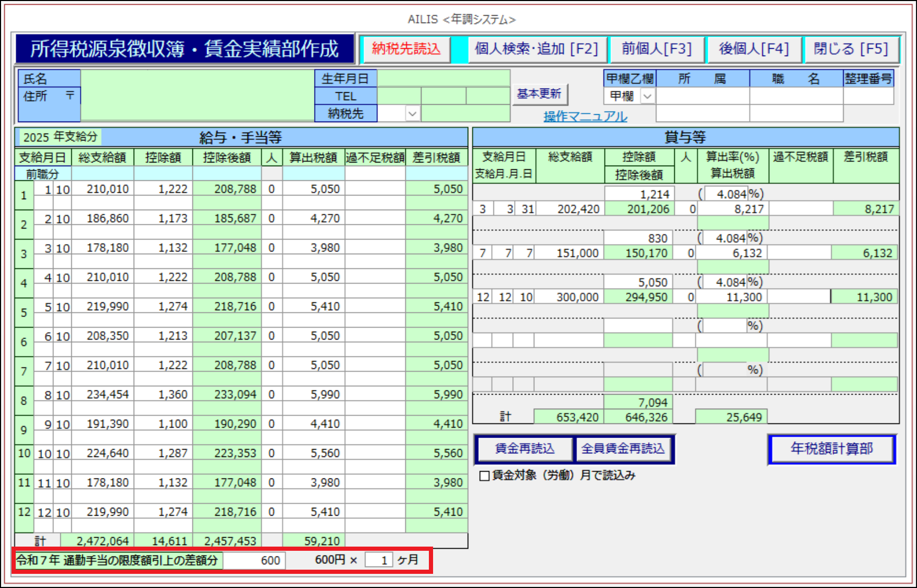
Task: Select January 総支給額 cell 210,010
Action: click(103, 189)
